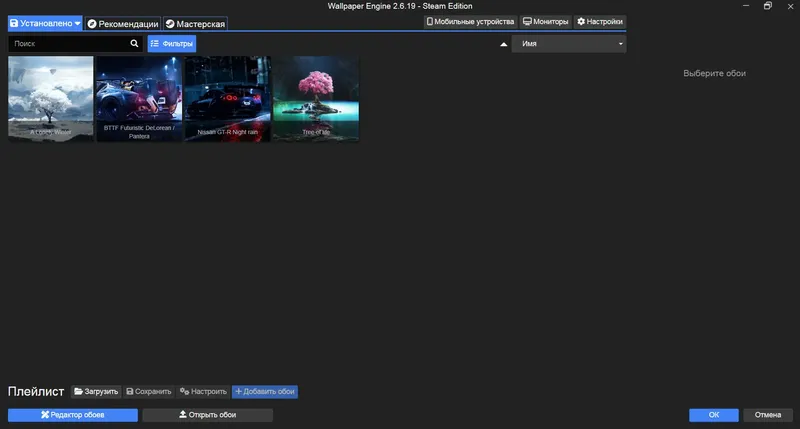
Task: Select the Nissan GT-R Night rain wallpaper
Action: pos(228,98)
